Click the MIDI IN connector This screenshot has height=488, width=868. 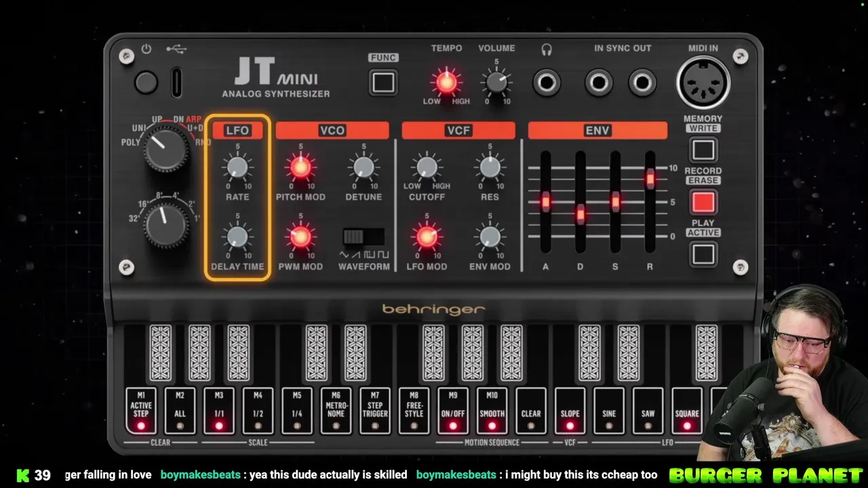703,82
